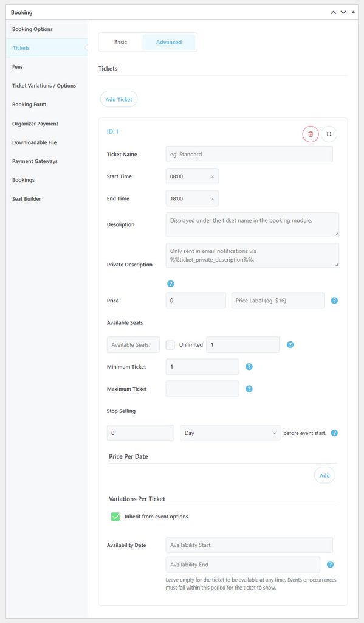The width and height of the screenshot is (364, 623).
Task: Open help icon for Stop Selling
Action: click(334, 433)
